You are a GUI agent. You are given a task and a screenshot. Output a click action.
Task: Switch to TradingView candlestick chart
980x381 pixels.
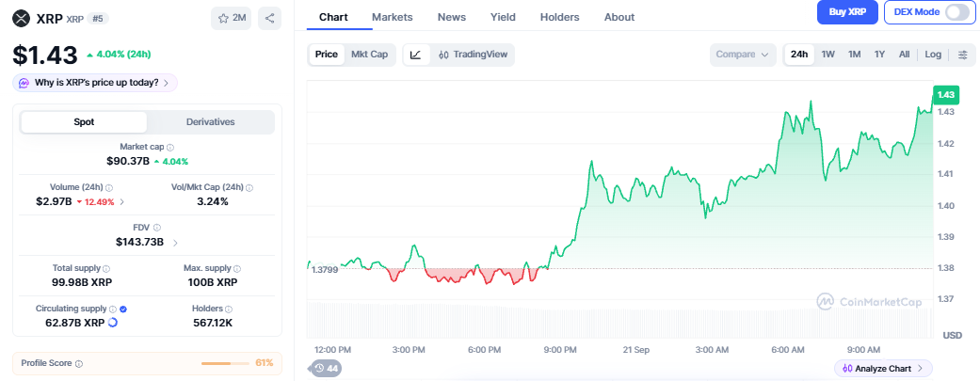tap(474, 55)
